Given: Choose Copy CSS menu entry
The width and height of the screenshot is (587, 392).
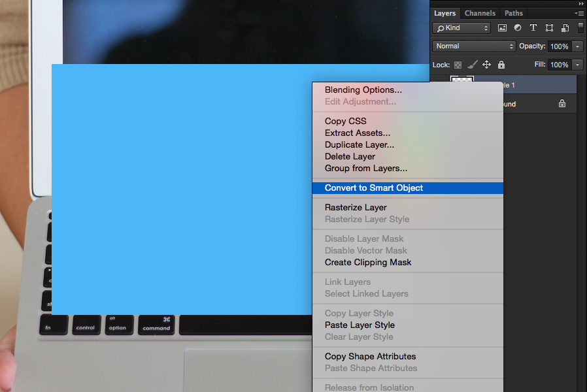Looking at the screenshot, I should pyautogui.click(x=408, y=121).
